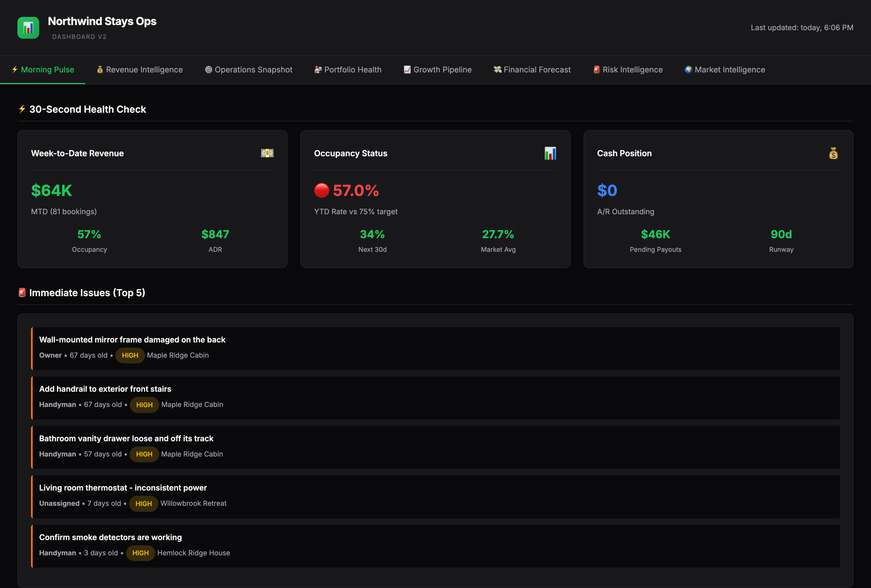Image resolution: width=871 pixels, height=588 pixels.
Task: Click Maple Ridge Cabin on the mirror issue
Action: (178, 355)
